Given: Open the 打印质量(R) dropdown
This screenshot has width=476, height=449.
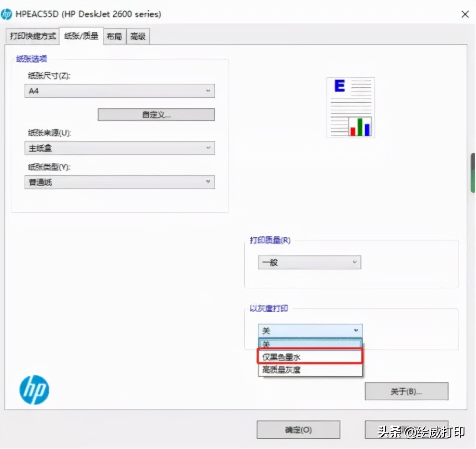Looking at the screenshot, I should click(x=354, y=262).
